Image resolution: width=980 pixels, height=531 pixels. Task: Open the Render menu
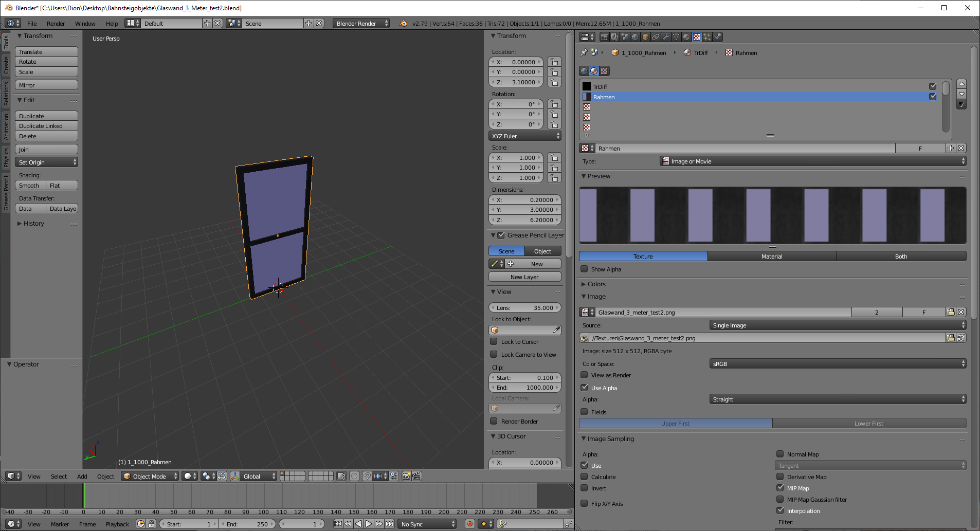(x=56, y=24)
